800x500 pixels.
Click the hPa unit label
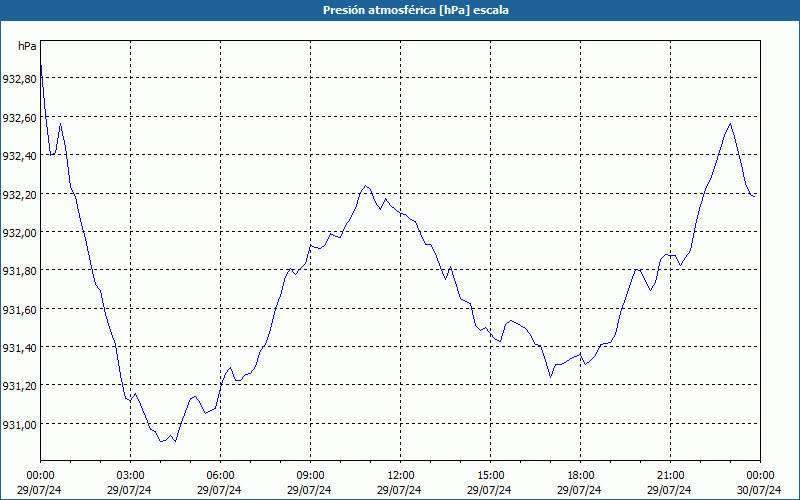click(x=27, y=46)
